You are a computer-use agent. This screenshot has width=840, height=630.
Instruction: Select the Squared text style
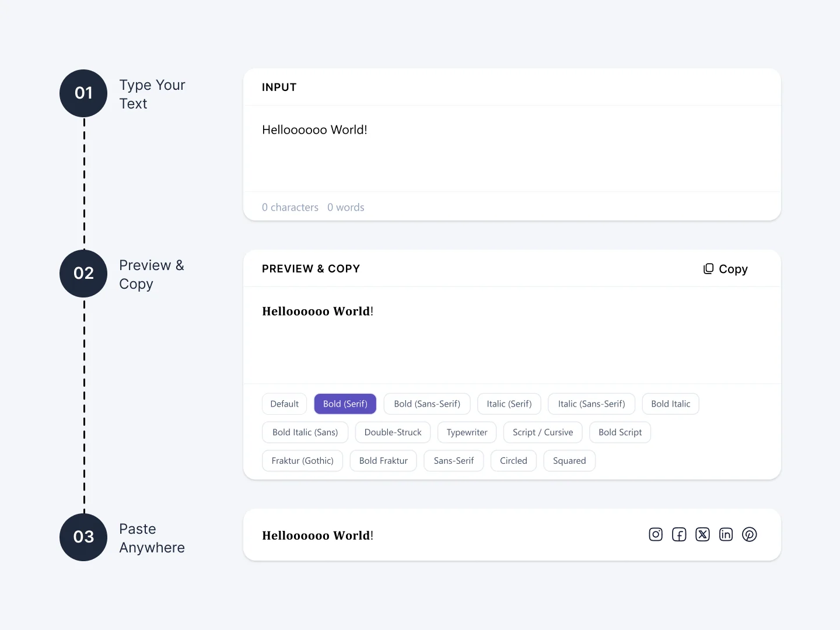[x=569, y=461]
